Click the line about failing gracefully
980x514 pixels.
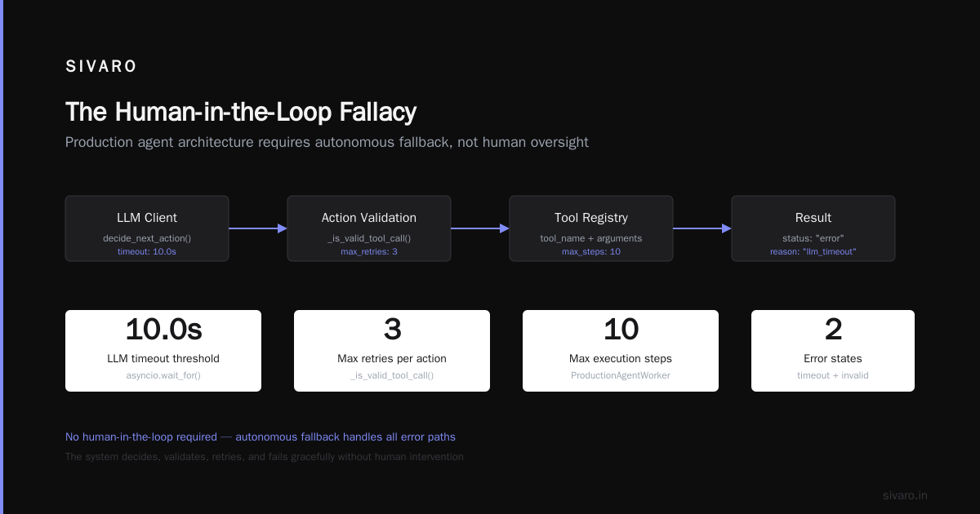265,457
